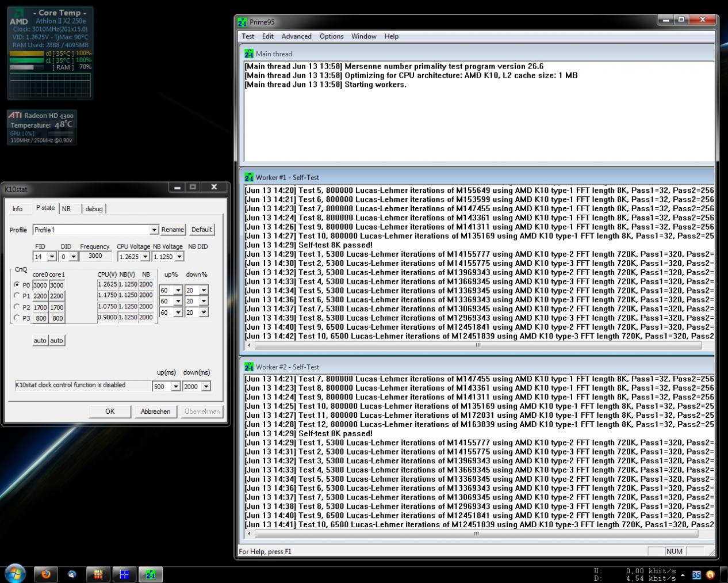Click the core1 800 button in P3 row
This screenshot has width=728, height=583.
tap(57, 318)
